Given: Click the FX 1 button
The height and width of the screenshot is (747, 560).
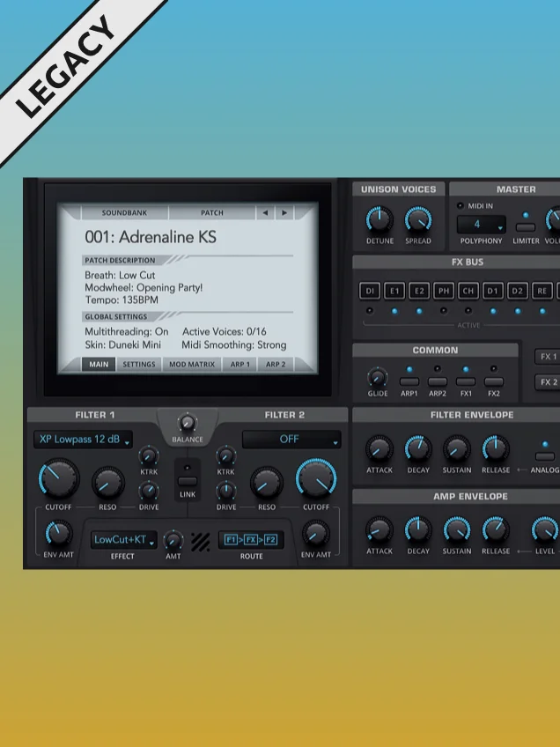Looking at the screenshot, I should pyautogui.click(x=547, y=357).
